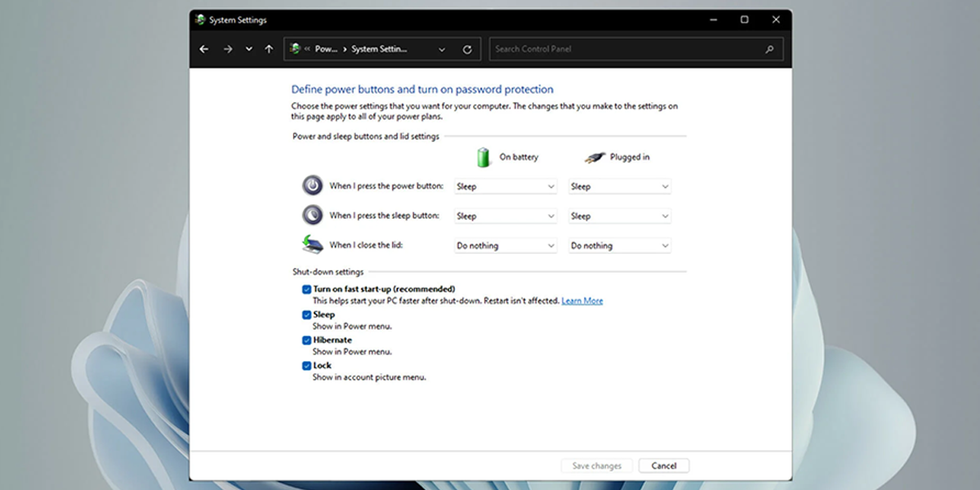Viewport: 980px width, 490px height.
Task: Click the plugged in power plug icon
Action: pos(595,157)
